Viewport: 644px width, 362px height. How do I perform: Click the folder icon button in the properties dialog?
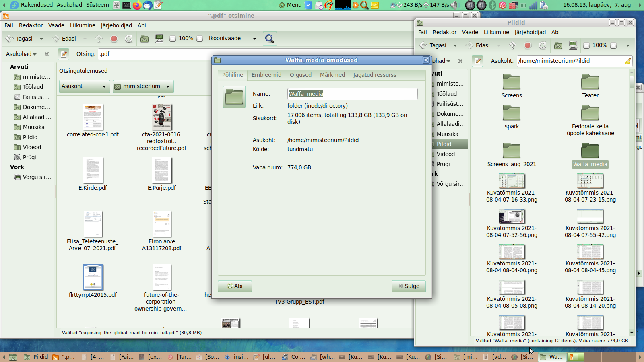(x=234, y=97)
